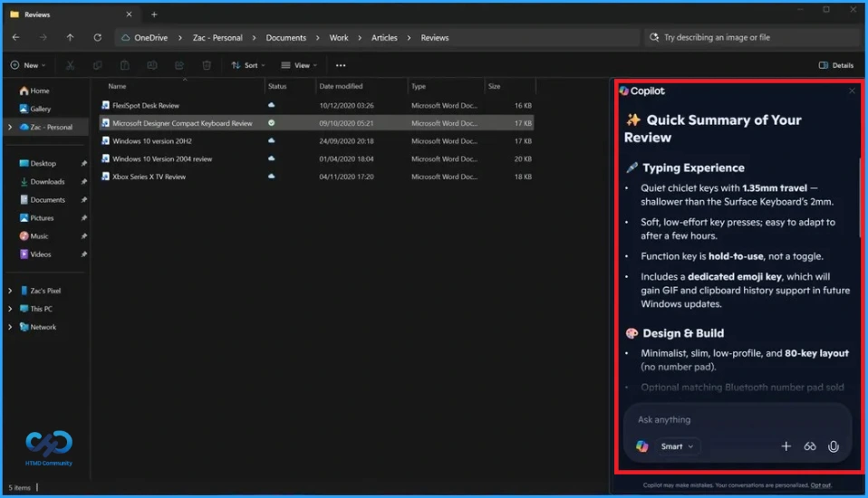
Task: Open Home in the navigation pane
Action: [39, 91]
